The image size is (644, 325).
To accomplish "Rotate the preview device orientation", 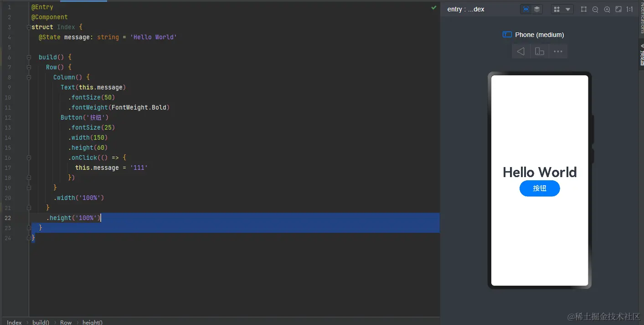I will click(540, 52).
